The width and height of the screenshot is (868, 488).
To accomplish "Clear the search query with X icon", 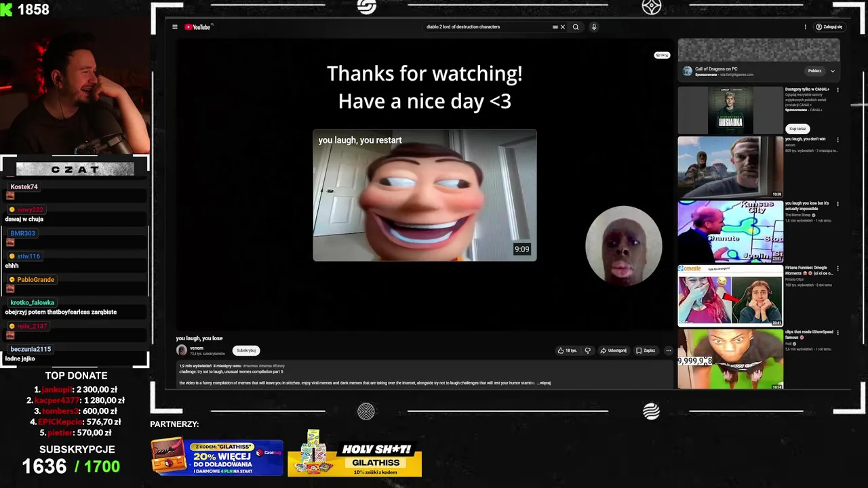I will pyautogui.click(x=562, y=27).
